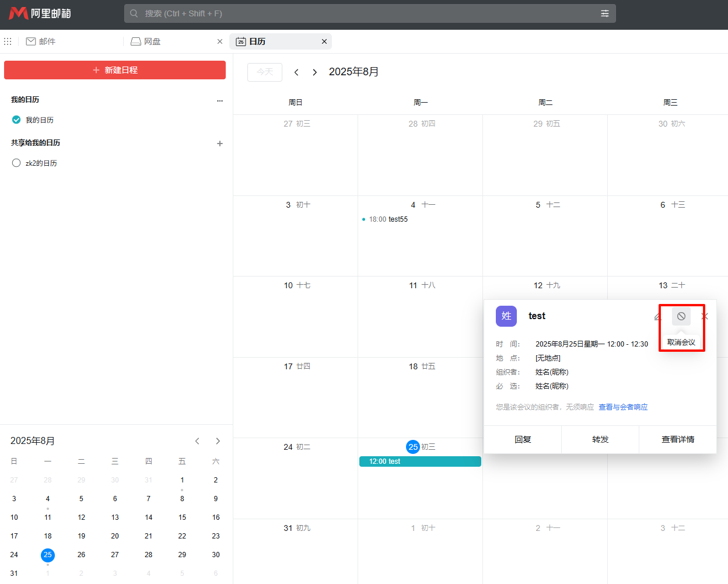Click 新建日程 button
Screen dimensions: 728x584
[x=115, y=70]
